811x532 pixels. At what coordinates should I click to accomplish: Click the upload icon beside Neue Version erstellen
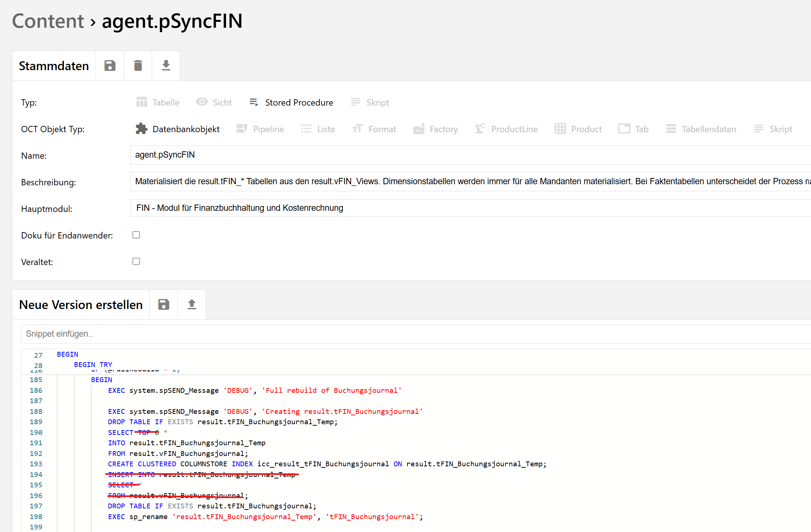pyautogui.click(x=192, y=305)
